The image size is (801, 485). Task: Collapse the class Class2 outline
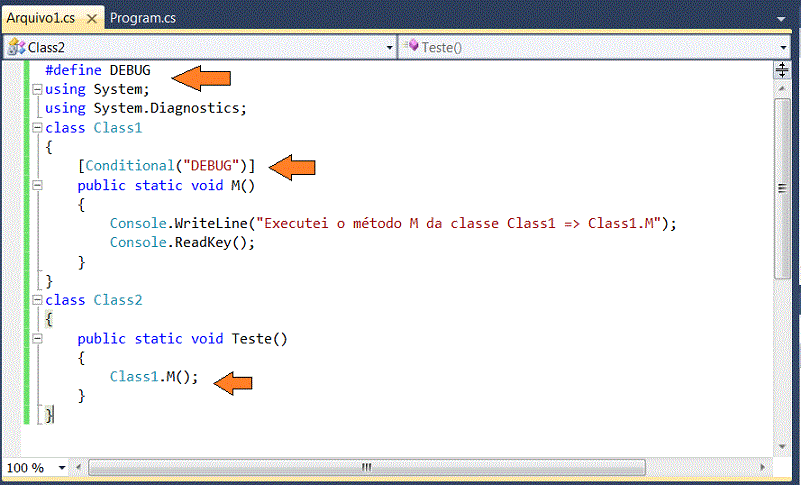(x=37, y=300)
